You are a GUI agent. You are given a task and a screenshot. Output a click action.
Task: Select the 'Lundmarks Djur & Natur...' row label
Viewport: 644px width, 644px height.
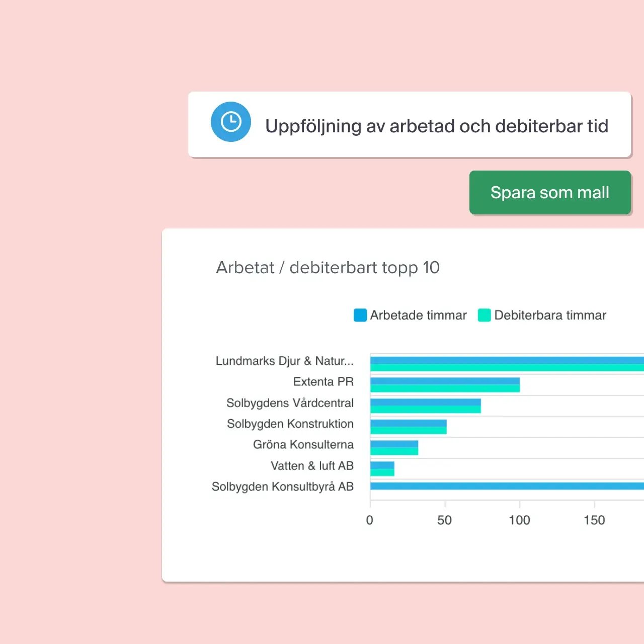tap(284, 361)
